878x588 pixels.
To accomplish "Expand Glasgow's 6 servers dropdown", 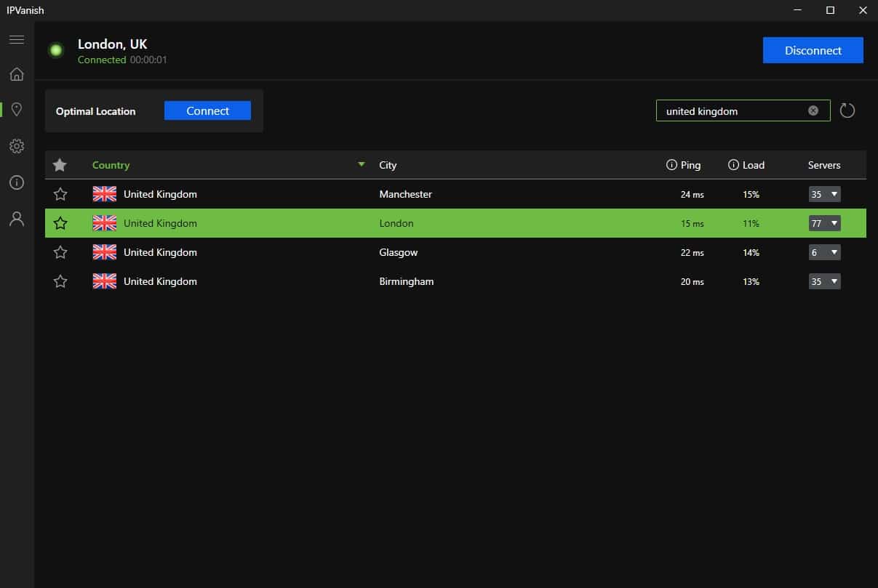I will click(825, 252).
